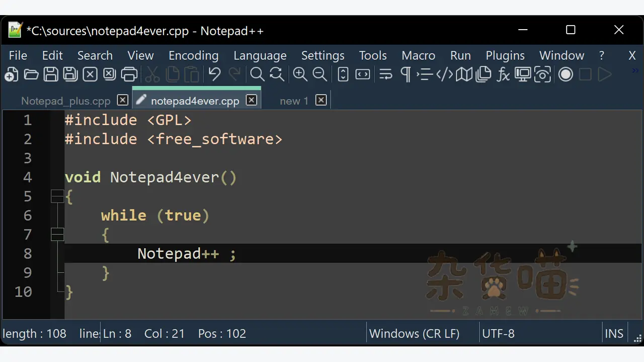Click line number 1 in the margin
Screen dimensions: 644x362
tap(27, 120)
